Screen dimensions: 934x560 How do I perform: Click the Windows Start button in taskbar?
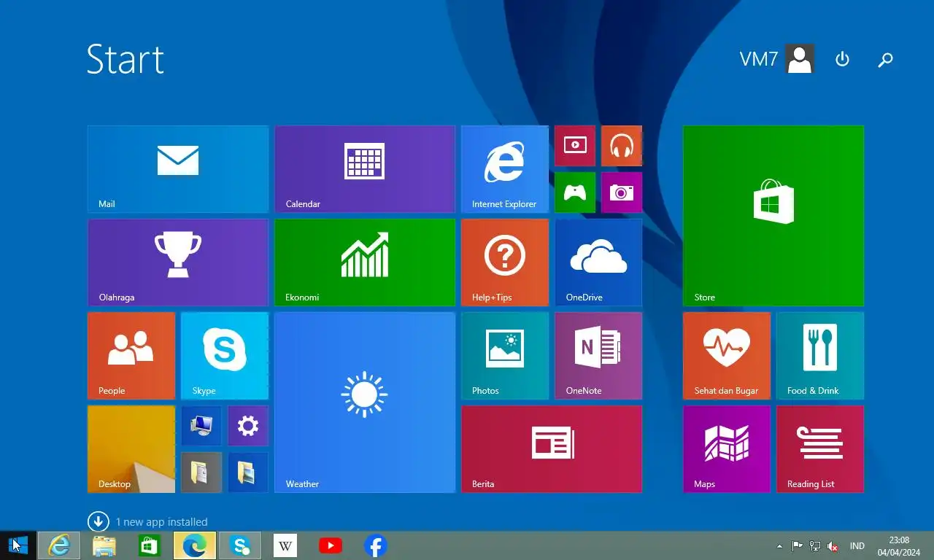[x=18, y=545]
